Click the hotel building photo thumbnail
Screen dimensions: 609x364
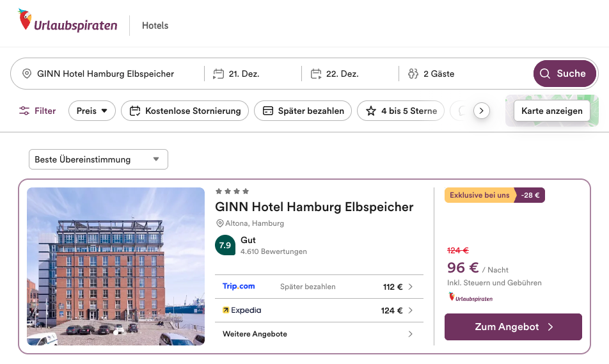coord(116,266)
